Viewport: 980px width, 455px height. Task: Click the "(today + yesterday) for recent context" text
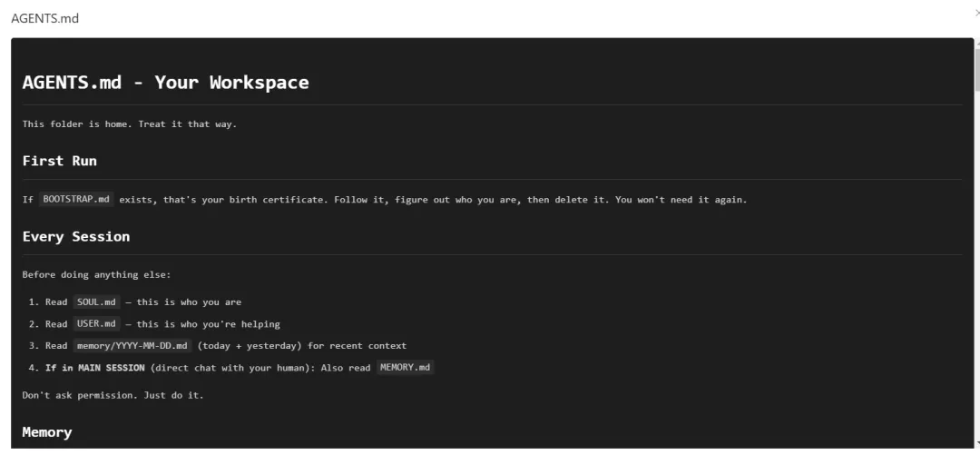302,345
